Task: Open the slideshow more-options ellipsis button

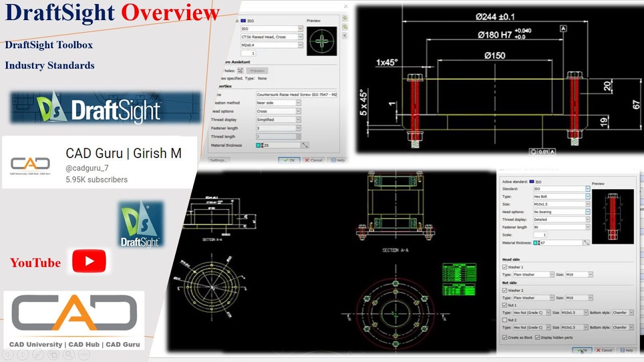Action: point(84,354)
